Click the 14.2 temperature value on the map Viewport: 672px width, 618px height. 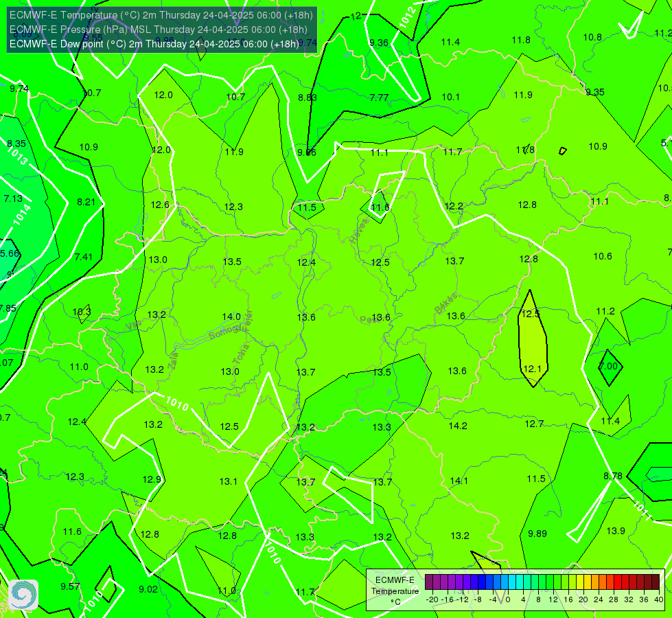458,426
